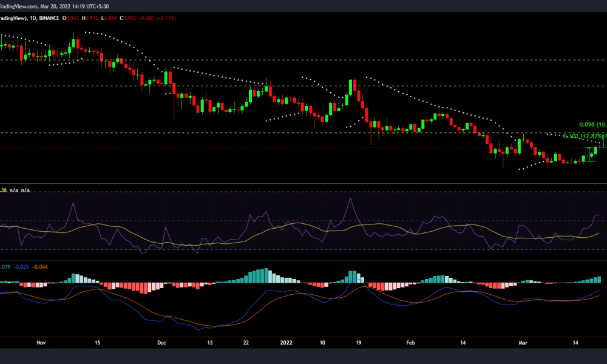Click the Mar 20, 2022 14:19 timestamp

click(75, 6)
